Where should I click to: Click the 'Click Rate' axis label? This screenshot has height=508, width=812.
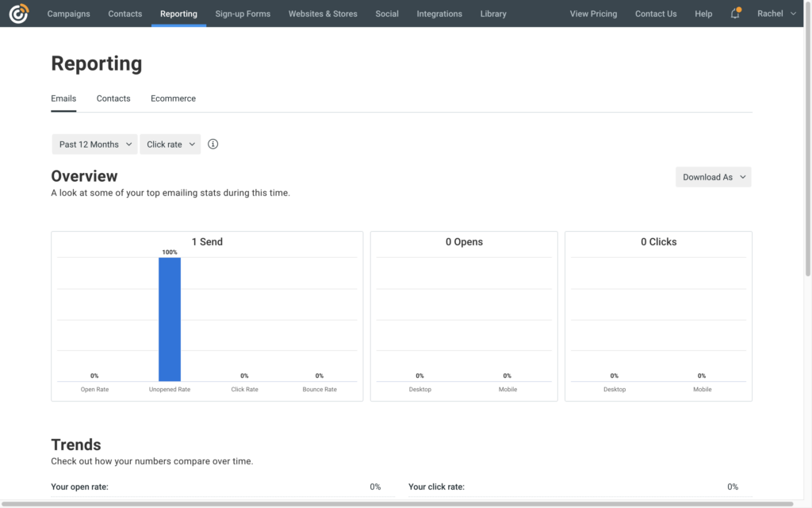[244, 389]
